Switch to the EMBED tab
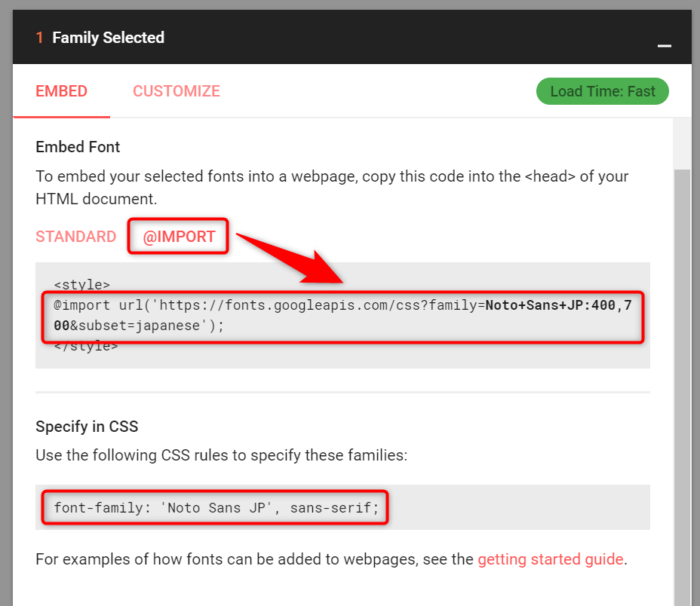 (x=62, y=91)
